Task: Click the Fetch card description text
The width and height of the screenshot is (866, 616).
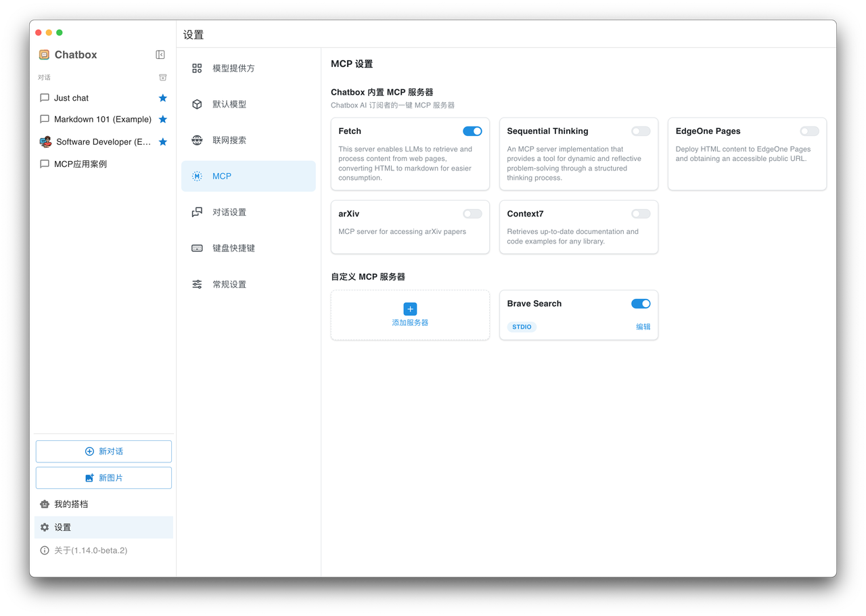Action: (x=405, y=164)
